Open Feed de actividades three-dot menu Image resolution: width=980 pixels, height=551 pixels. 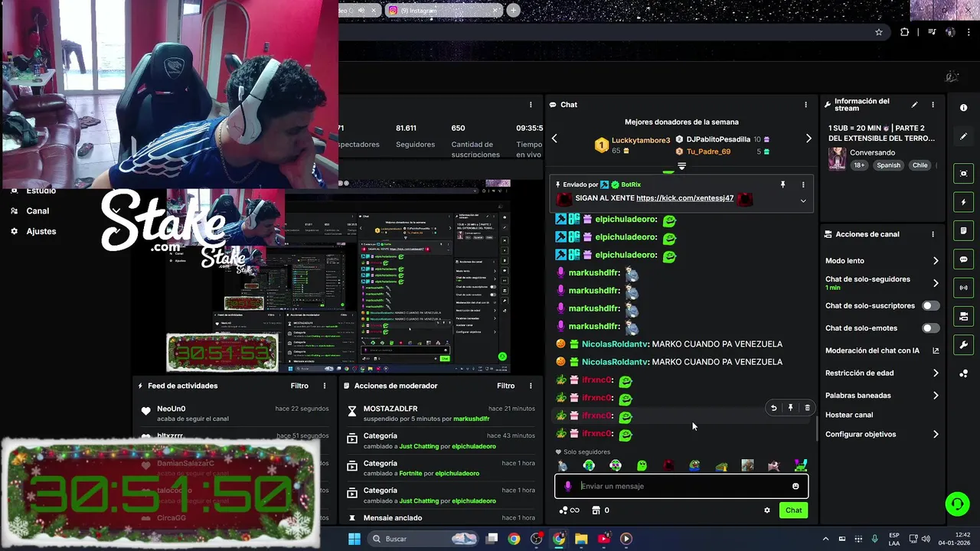pos(325,386)
